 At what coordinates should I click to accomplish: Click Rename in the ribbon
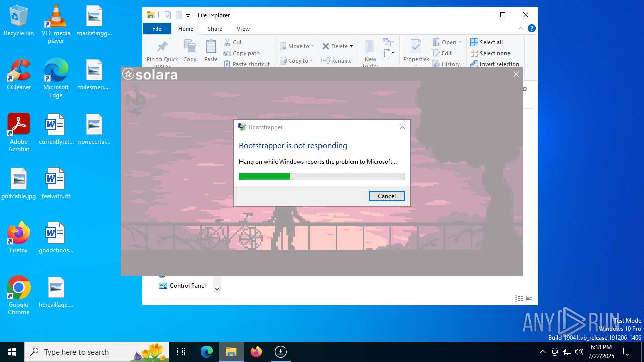[337, 61]
